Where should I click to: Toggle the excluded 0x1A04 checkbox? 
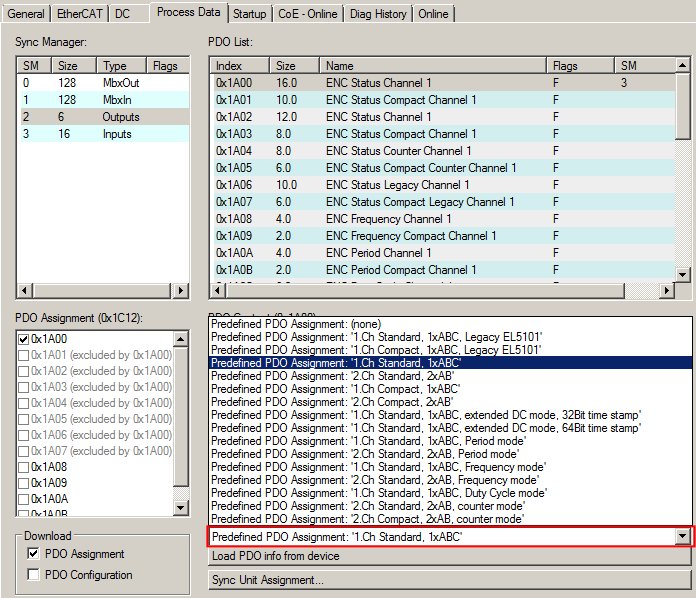(24, 403)
